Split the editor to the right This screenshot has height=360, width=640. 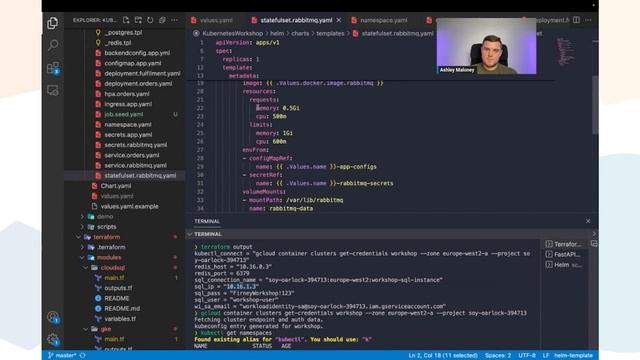(576, 20)
